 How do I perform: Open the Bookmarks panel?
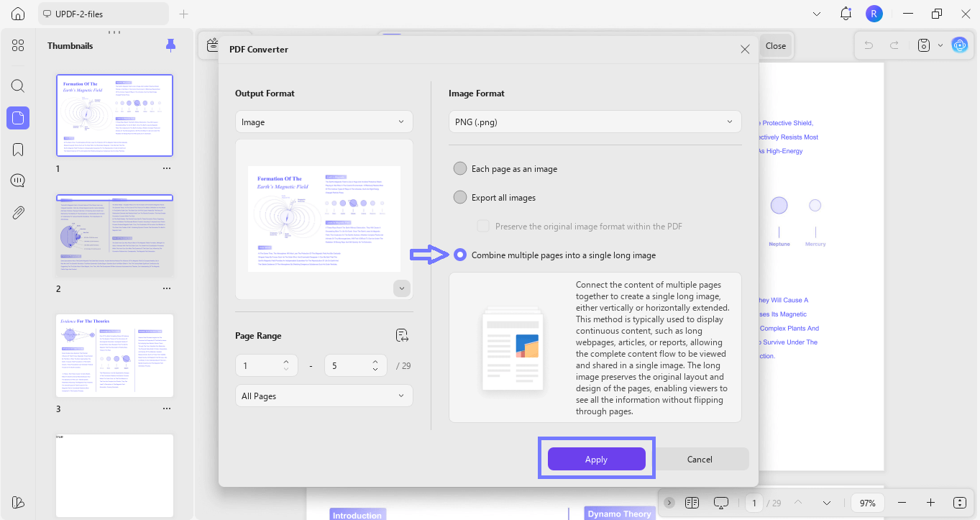18,149
